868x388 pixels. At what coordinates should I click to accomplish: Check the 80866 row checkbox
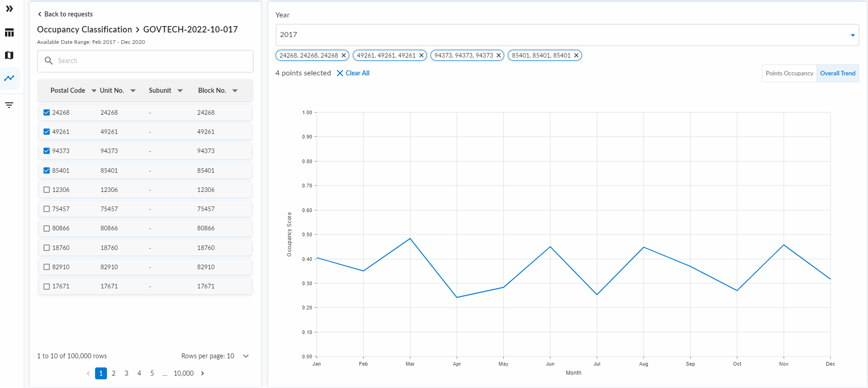[47, 228]
